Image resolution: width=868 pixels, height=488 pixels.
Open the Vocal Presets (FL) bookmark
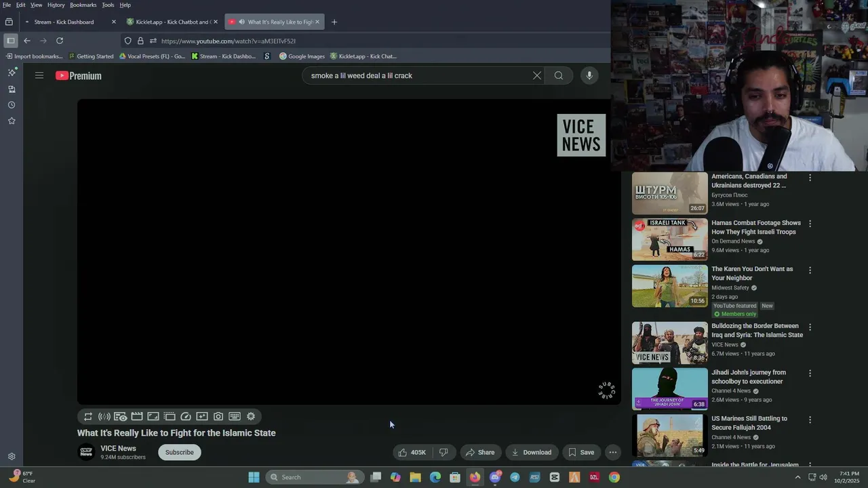pyautogui.click(x=152, y=56)
